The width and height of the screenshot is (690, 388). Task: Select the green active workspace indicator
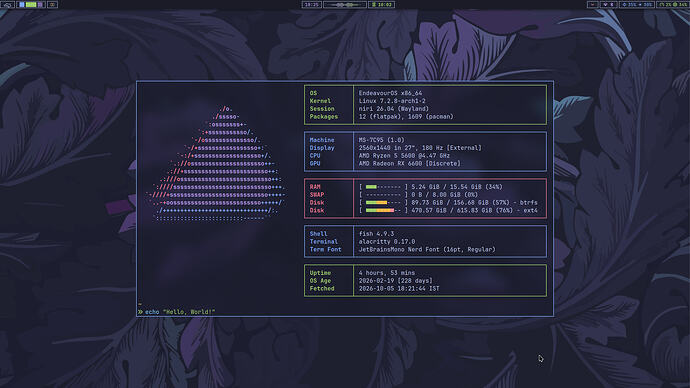31,4
